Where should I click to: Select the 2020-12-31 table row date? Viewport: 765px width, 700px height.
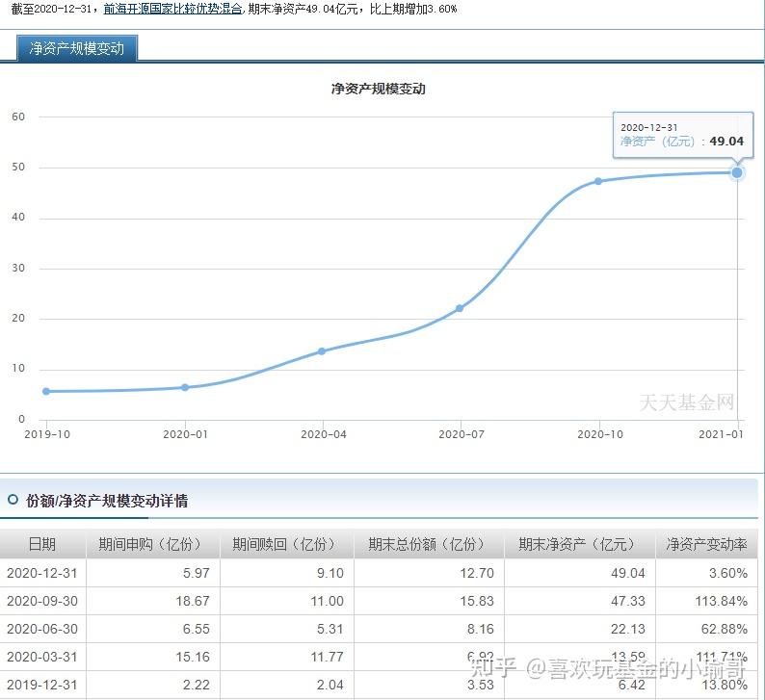[42, 573]
